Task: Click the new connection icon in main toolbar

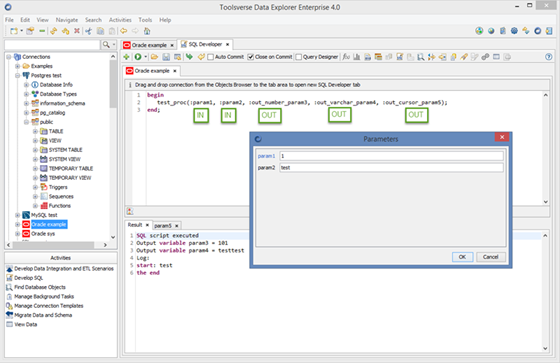Action: tap(14, 31)
